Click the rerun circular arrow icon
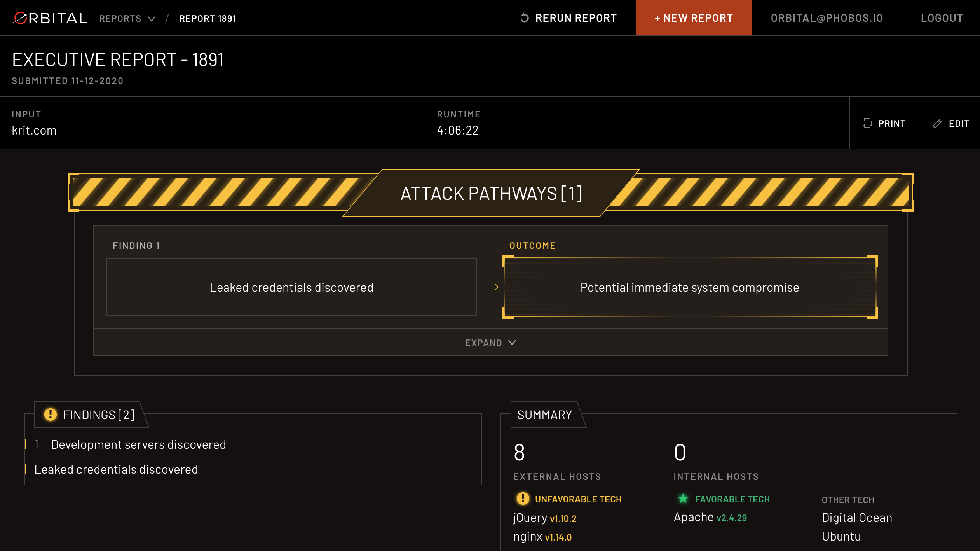This screenshot has width=980, height=551. tap(525, 18)
